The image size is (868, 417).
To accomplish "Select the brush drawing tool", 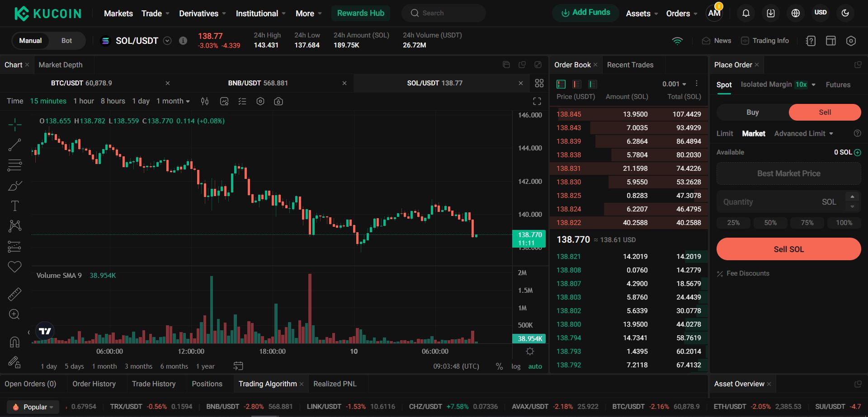I will (x=14, y=186).
